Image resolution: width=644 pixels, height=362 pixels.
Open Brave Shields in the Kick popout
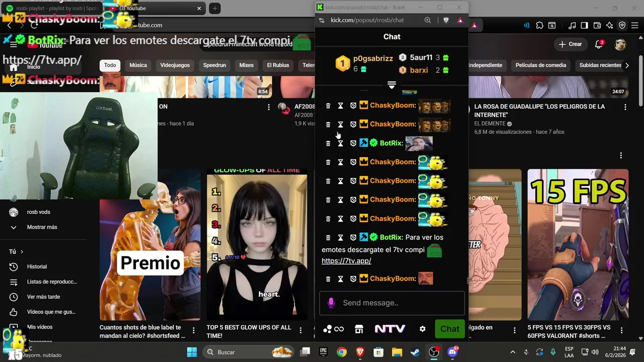[x=446, y=20]
